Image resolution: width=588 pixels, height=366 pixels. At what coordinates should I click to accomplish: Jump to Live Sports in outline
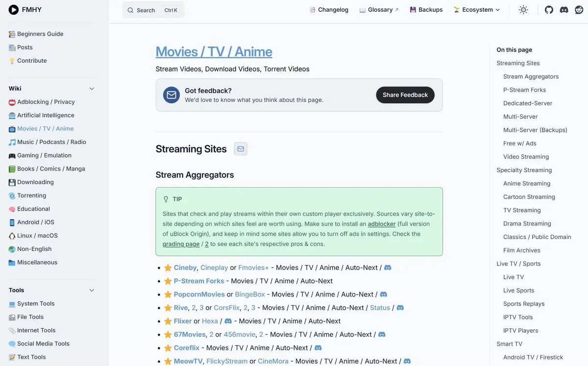518,291
